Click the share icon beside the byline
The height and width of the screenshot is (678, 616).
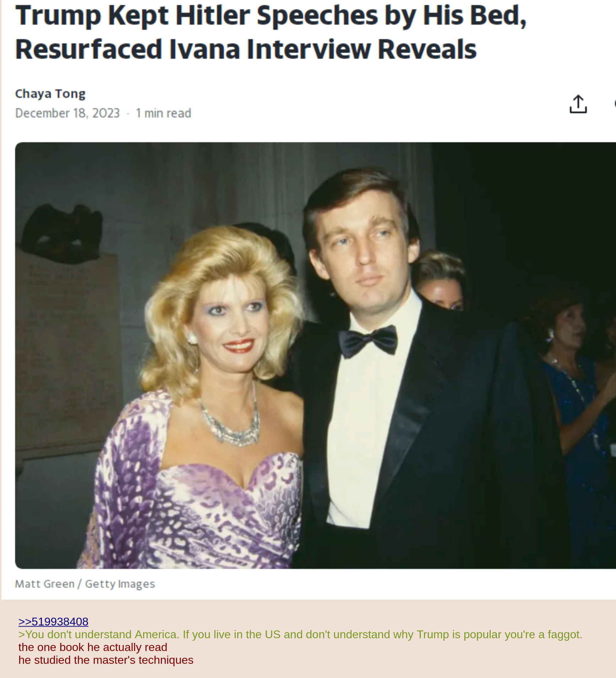click(x=578, y=104)
